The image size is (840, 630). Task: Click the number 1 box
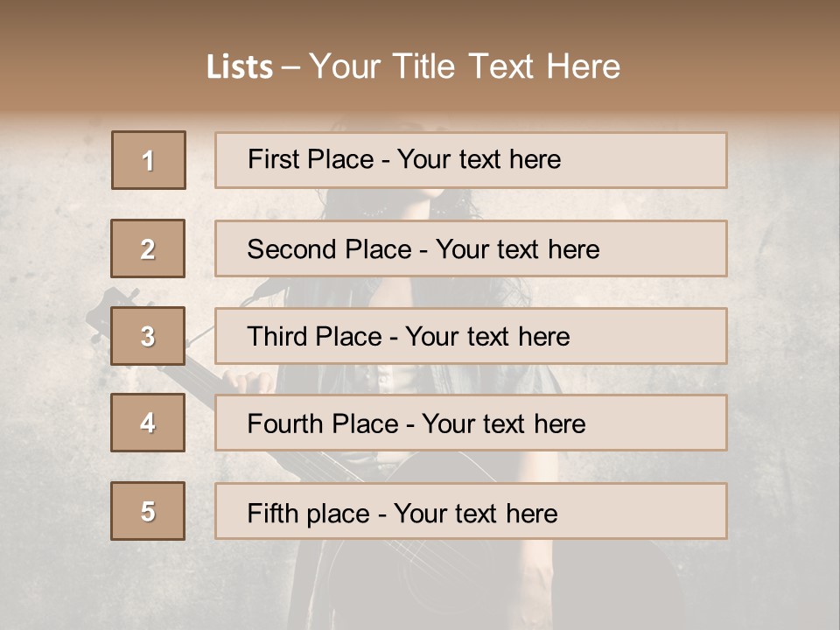tap(149, 160)
